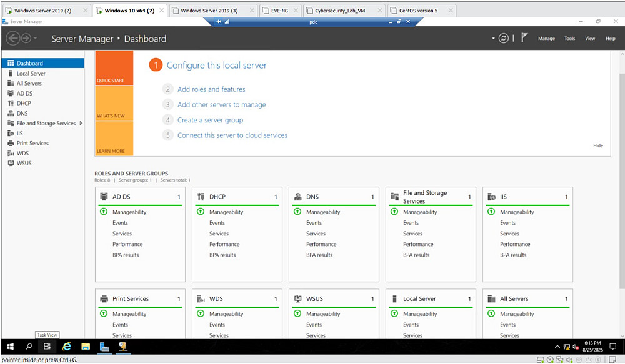Open the notifications flag icon

(x=524, y=38)
